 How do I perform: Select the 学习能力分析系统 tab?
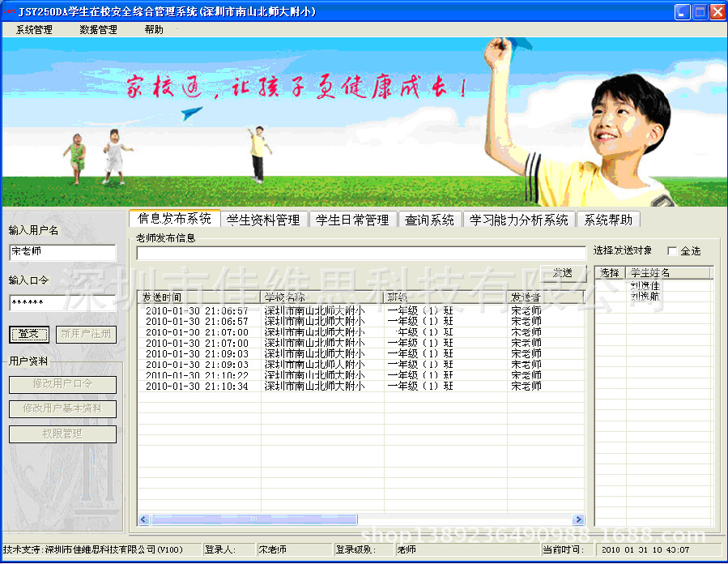519,220
